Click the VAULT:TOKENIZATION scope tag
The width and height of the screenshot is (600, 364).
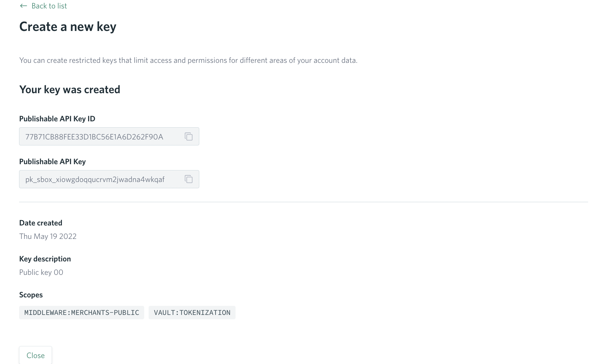[192, 313]
